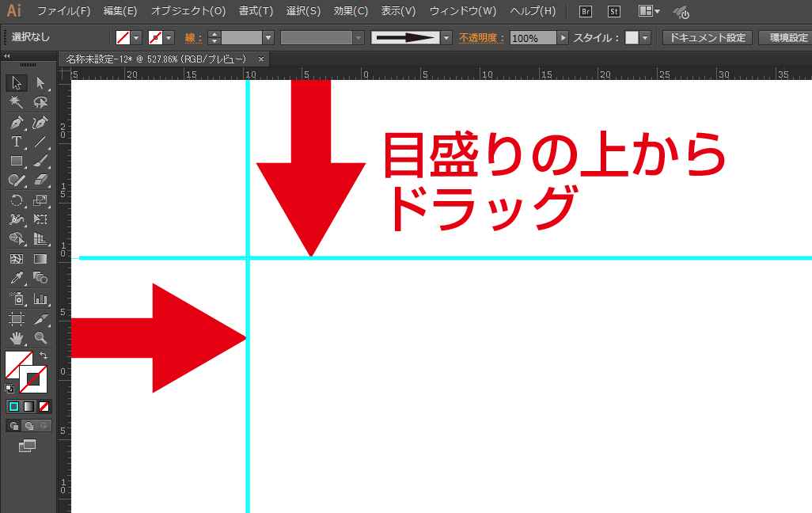This screenshot has height=513, width=812.
Task: Open the Arrange Documents dropdown
Action: point(649,11)
